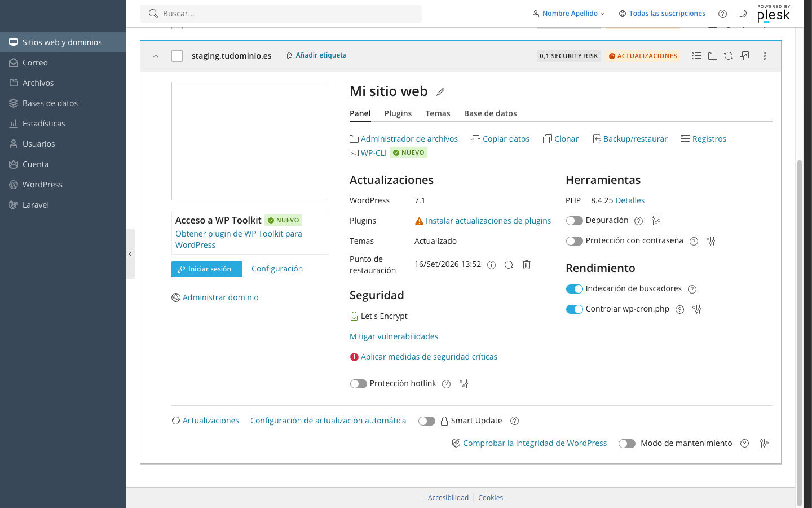Toggle dark mode moon icon in top bar
812x508 pixels.
tap(743, 14)
